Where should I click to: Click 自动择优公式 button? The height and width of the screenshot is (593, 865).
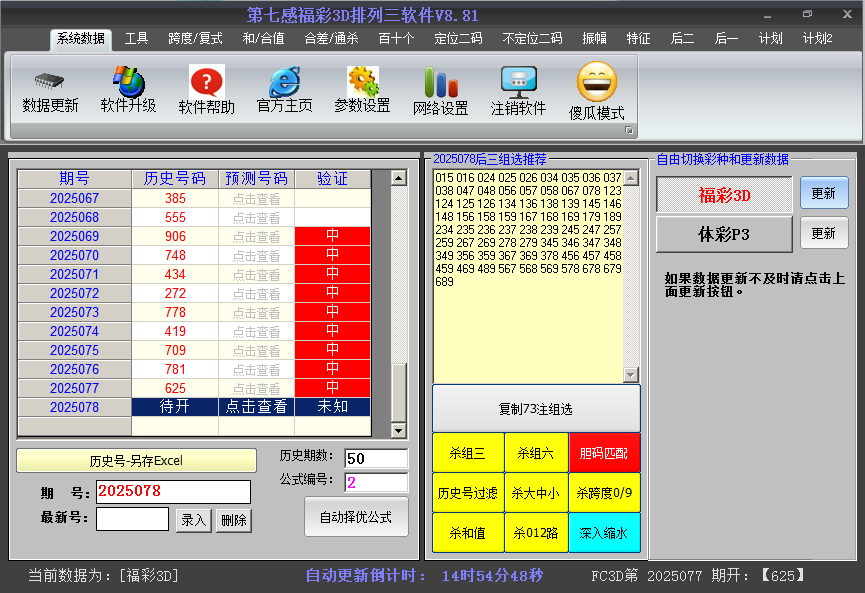(356, 517)
